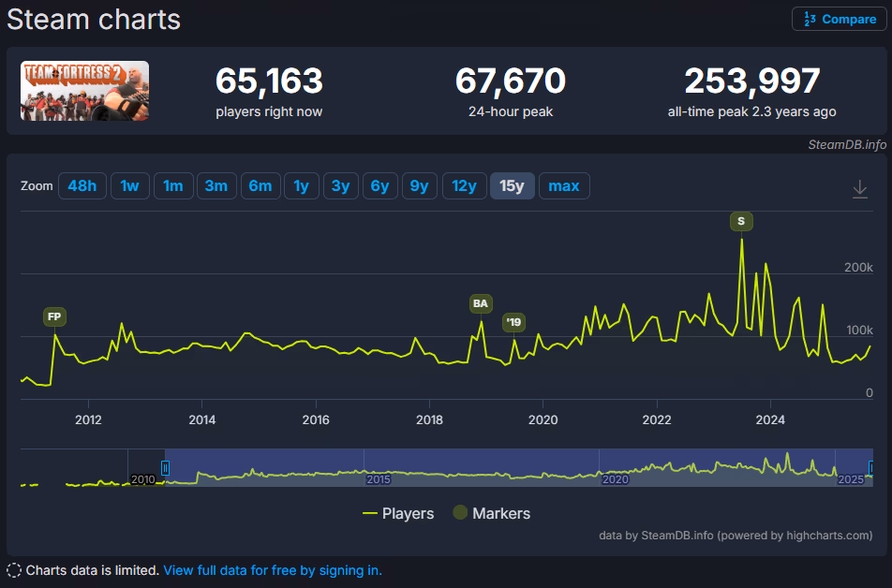Image resolution: width=892 pixels, height=588 pixels.
Task: Click left navigator range handle
Action: [165, 468]
